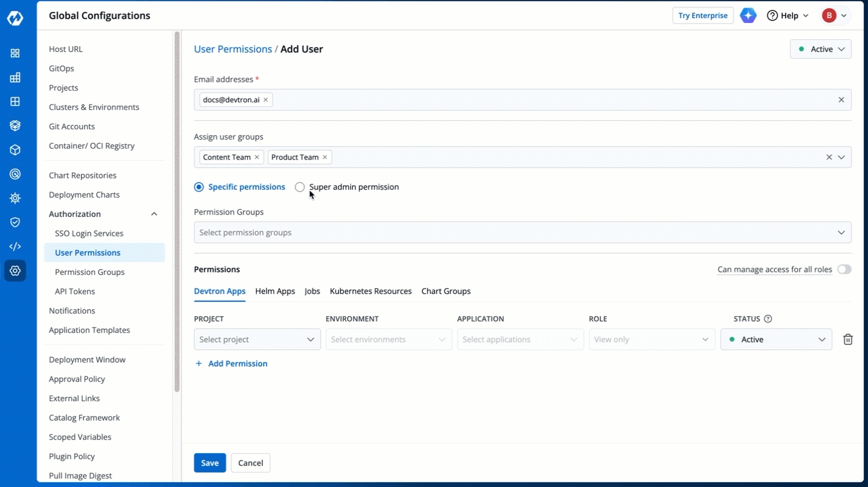Click the Add Permission link
Image resolution: width=868 pixels, height=487 pixels.
coord(231,364)
